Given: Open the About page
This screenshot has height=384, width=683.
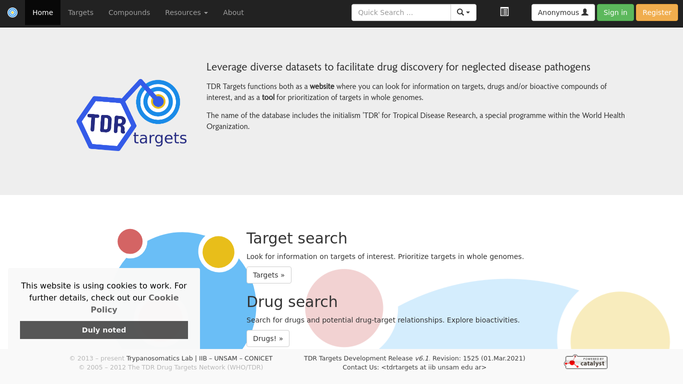Looking at the screenshot, I should [x=233, y=13].
